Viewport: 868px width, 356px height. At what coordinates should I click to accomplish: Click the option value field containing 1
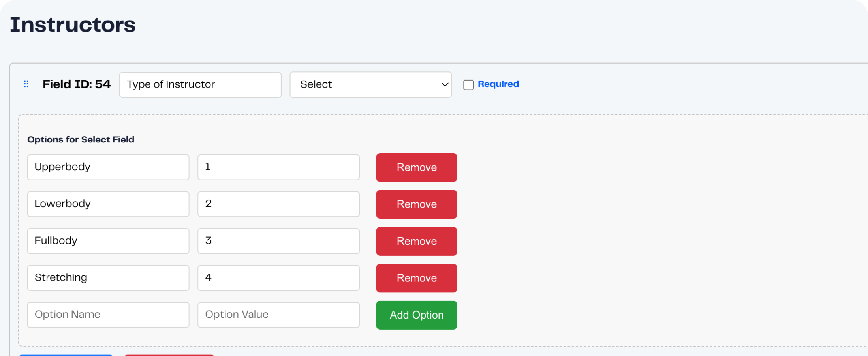click(x=278, y=167)
